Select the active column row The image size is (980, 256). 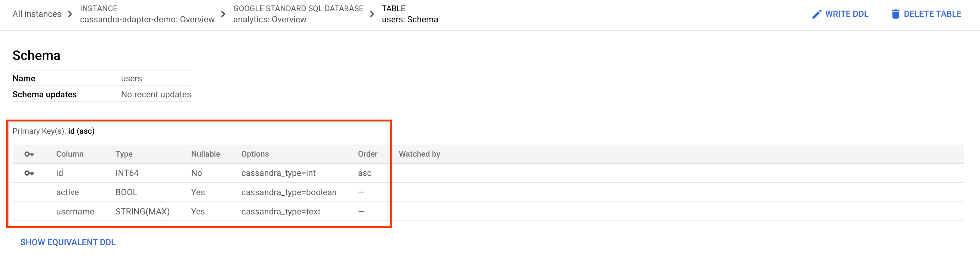[x=67, y=192]
